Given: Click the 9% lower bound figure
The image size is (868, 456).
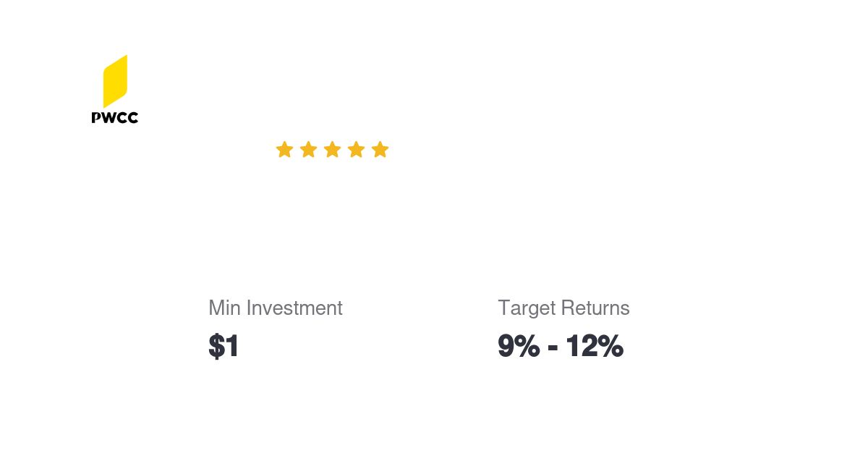Looking at the screenshot, I should coord(518,346).
